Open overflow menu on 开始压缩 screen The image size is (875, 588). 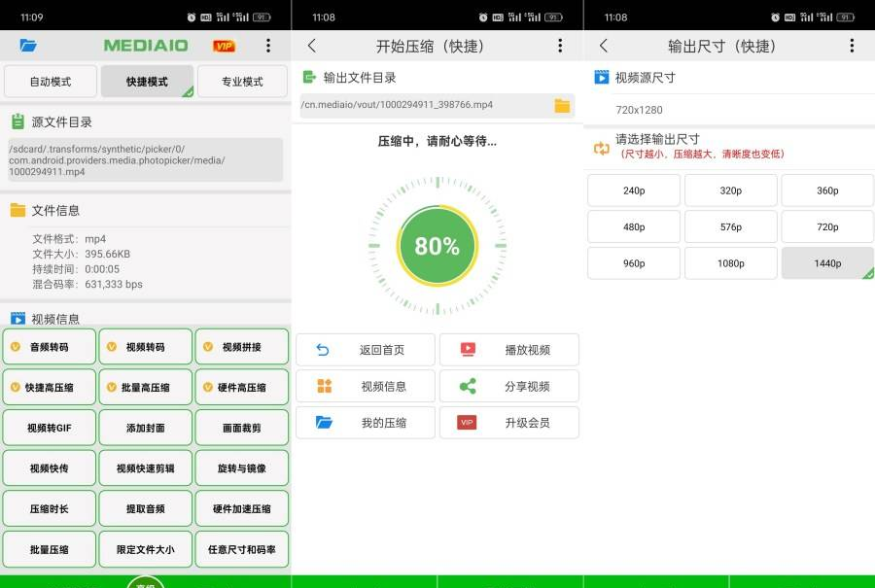560,46
